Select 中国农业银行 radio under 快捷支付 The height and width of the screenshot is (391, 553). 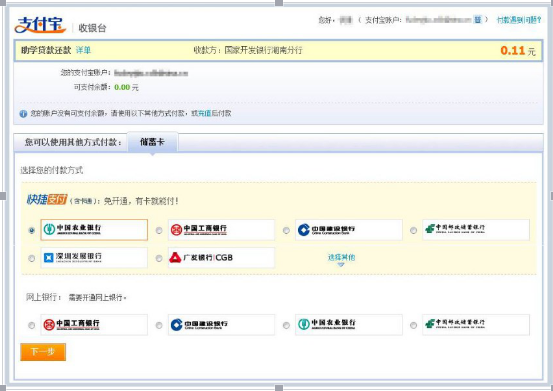[x=32, y=230]
